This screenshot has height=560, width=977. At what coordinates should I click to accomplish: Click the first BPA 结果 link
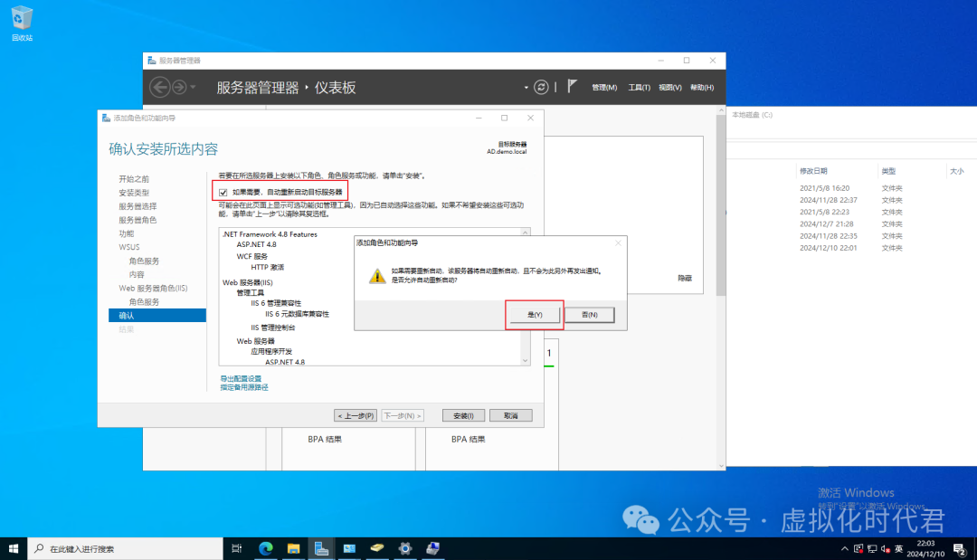click(325, 439)
